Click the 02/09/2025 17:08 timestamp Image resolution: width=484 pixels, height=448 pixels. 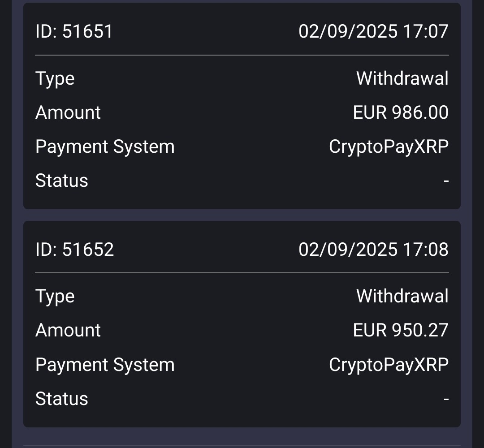pyautogui.click(x=373, y=250)
